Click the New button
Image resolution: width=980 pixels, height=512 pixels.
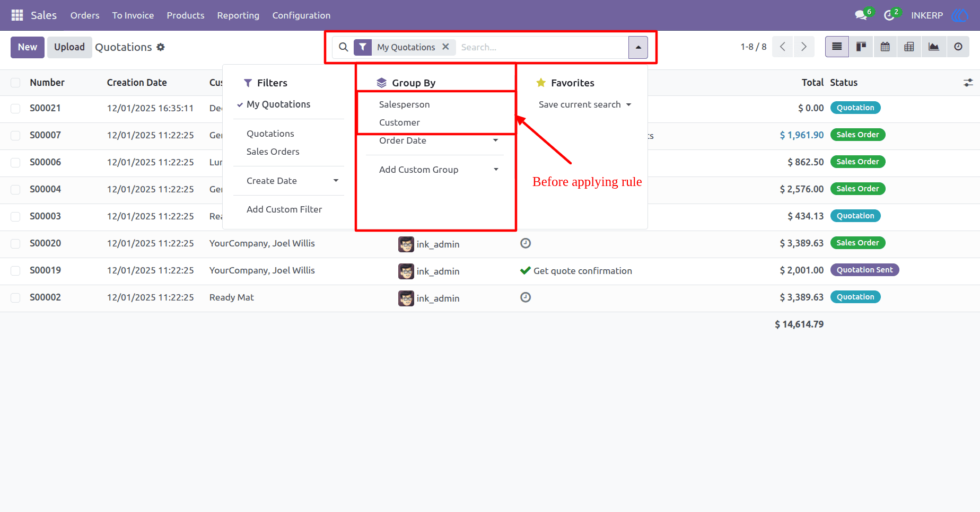(28, 47)
